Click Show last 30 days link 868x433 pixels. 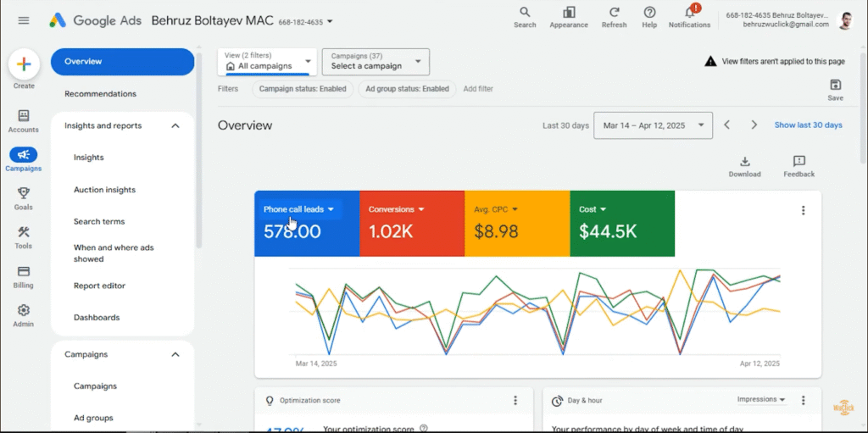(x=808, y=125)
